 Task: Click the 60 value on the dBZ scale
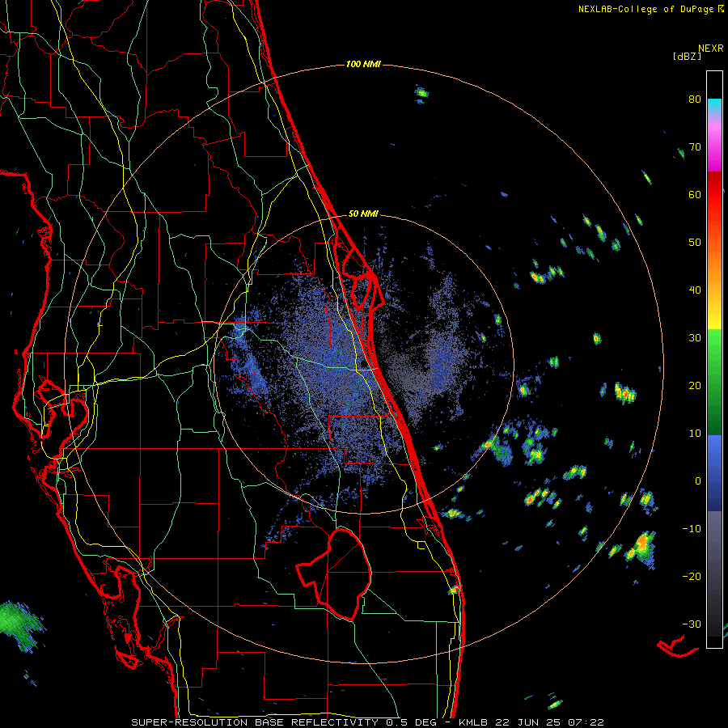[695, 194]
